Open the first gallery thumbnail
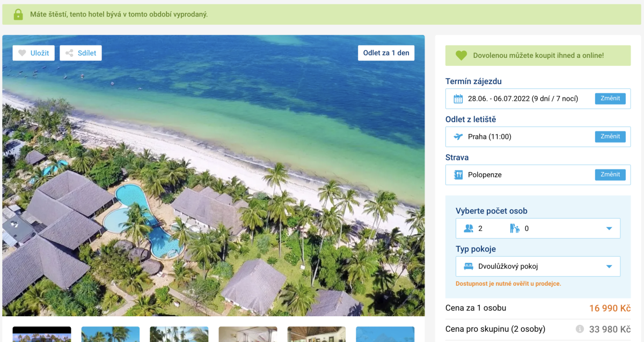The width and height of the screenshot is (644, 342). click(42, 334)
